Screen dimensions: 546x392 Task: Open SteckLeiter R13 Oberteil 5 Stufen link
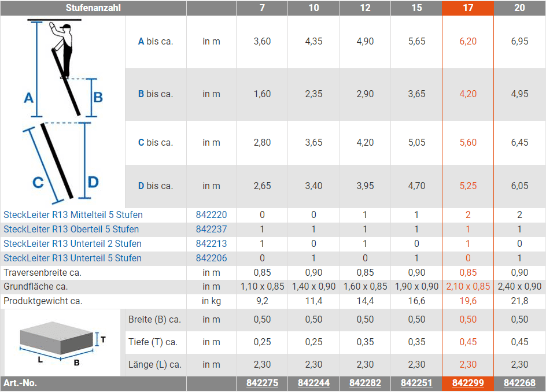(71, 230)
